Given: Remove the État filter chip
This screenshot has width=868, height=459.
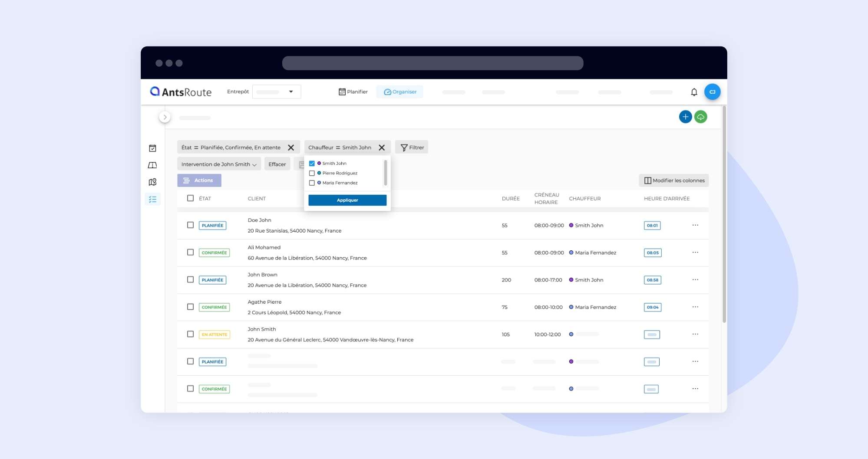Looking at the screenshot, I should [x=291, y=148].
